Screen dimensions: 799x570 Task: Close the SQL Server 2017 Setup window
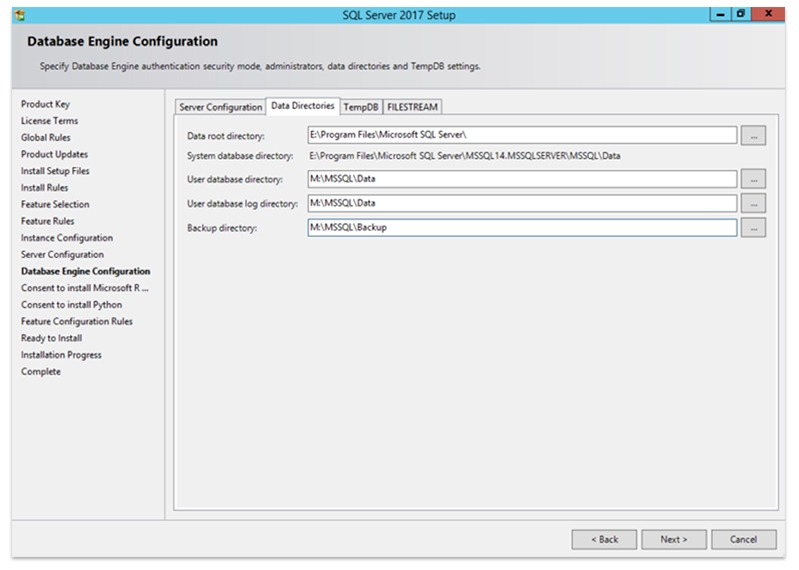coord(768,14)
